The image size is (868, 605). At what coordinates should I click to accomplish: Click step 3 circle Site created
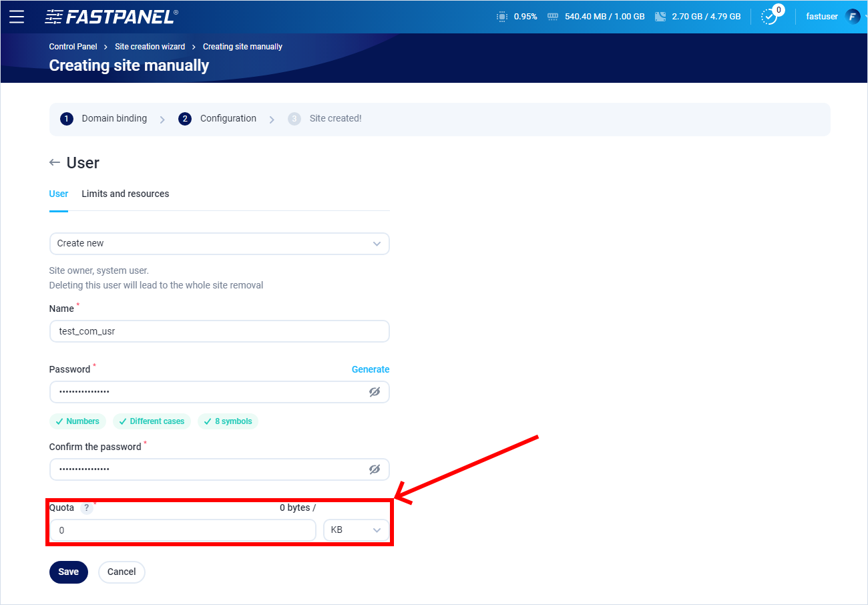[294, 119]
